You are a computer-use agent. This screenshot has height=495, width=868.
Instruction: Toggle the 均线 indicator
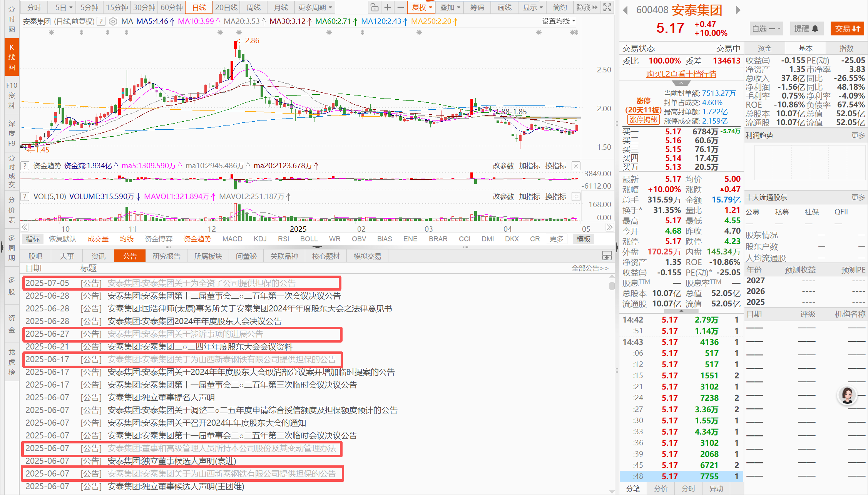tap(126, 239)
